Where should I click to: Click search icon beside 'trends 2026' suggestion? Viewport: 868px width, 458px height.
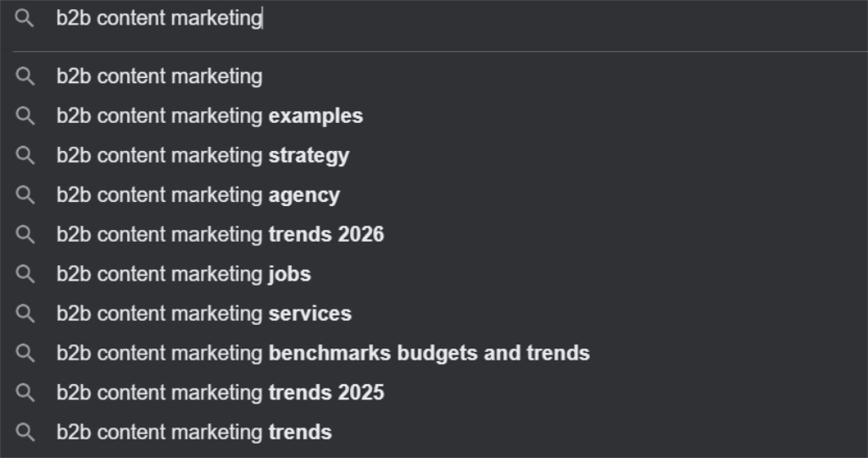[x=25, y=235]
